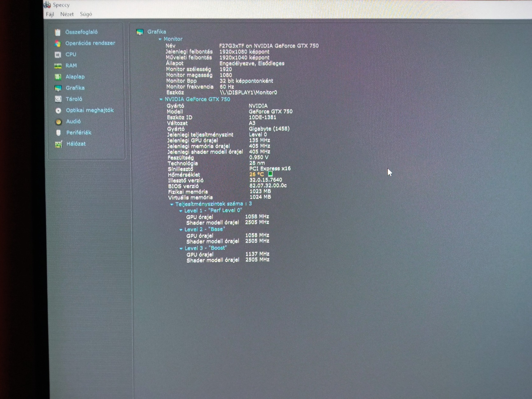Screen dimensions: 532x399
Task: Show the RAM section
Action: click(71, 66)
